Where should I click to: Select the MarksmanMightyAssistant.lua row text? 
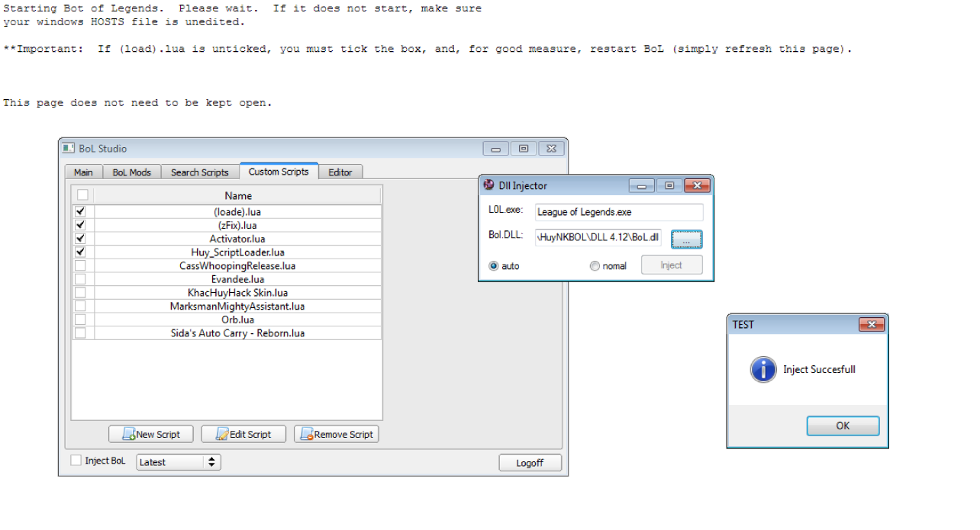point(238,307)
